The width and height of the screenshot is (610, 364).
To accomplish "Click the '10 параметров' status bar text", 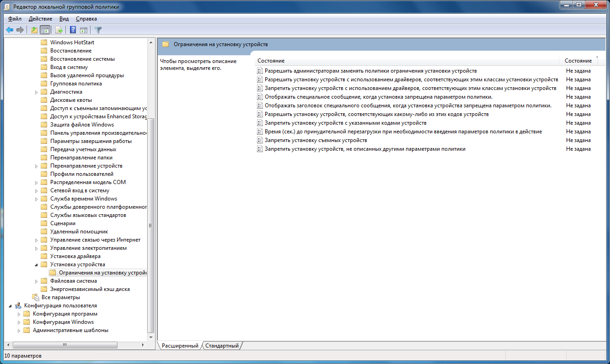I will (x=23, y=356).
